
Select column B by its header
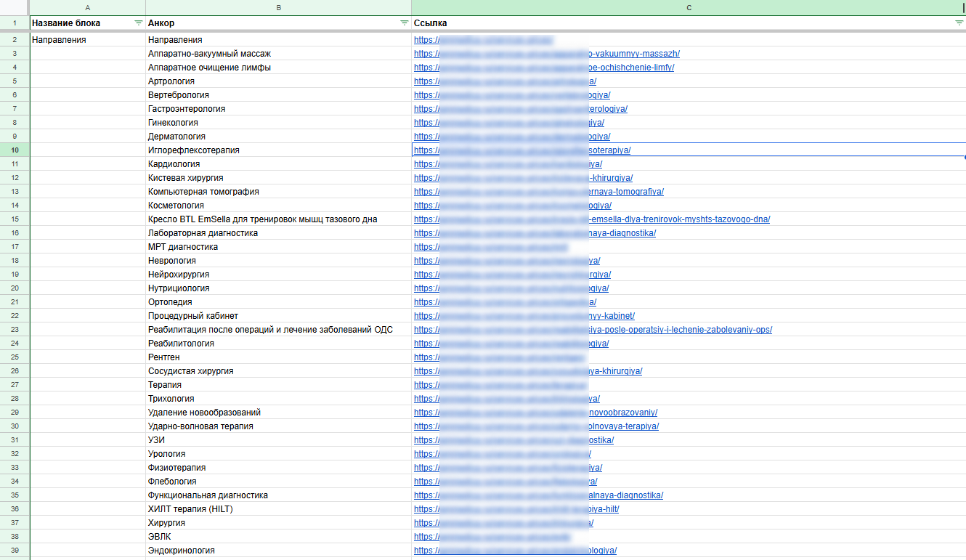coord(278,7)
